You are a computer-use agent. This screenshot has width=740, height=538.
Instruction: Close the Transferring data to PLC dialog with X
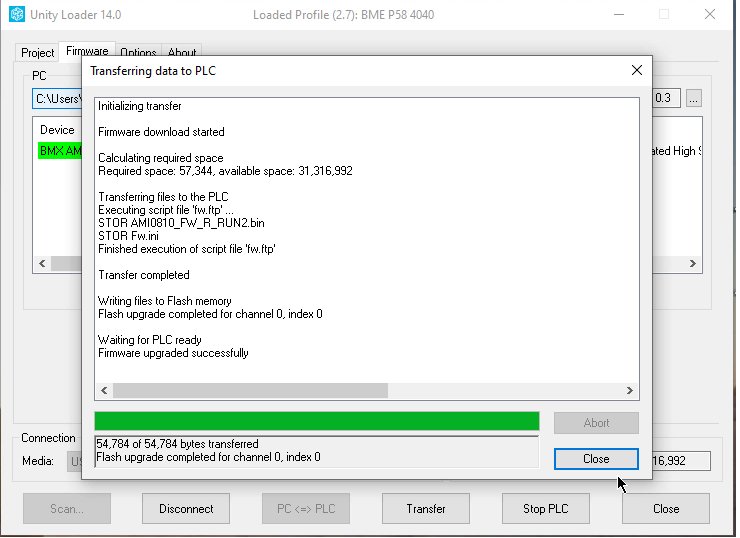tap(637, 70)
